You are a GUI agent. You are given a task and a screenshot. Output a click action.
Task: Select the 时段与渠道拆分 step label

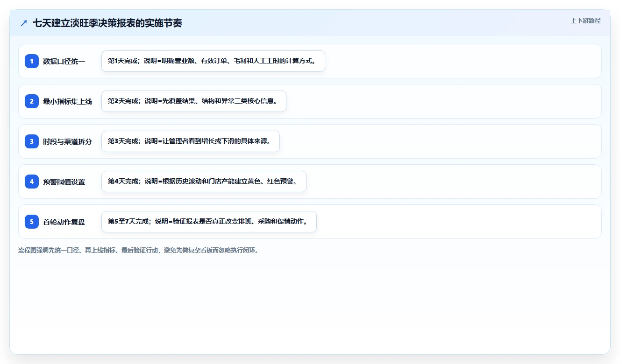(67, 141)
